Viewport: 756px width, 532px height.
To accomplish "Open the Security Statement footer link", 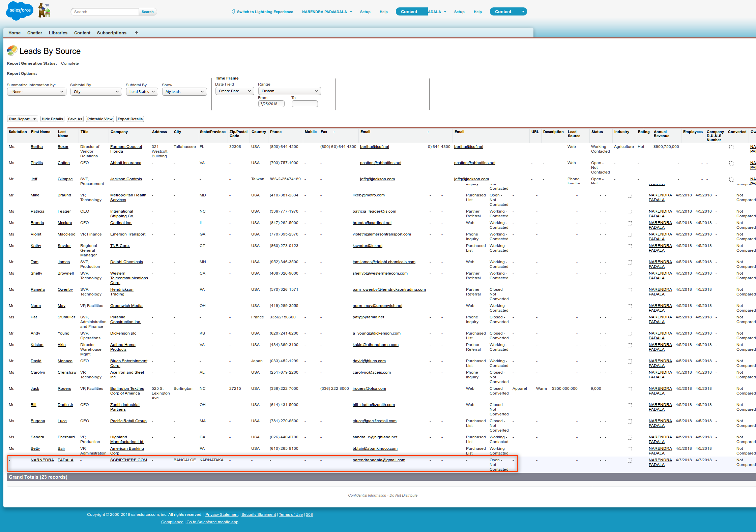I will coord(259,514).
